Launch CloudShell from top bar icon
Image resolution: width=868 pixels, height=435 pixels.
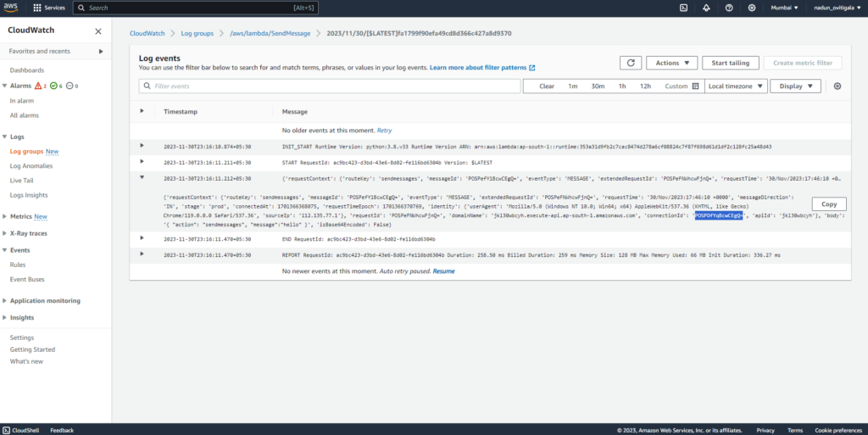point(684,8)
